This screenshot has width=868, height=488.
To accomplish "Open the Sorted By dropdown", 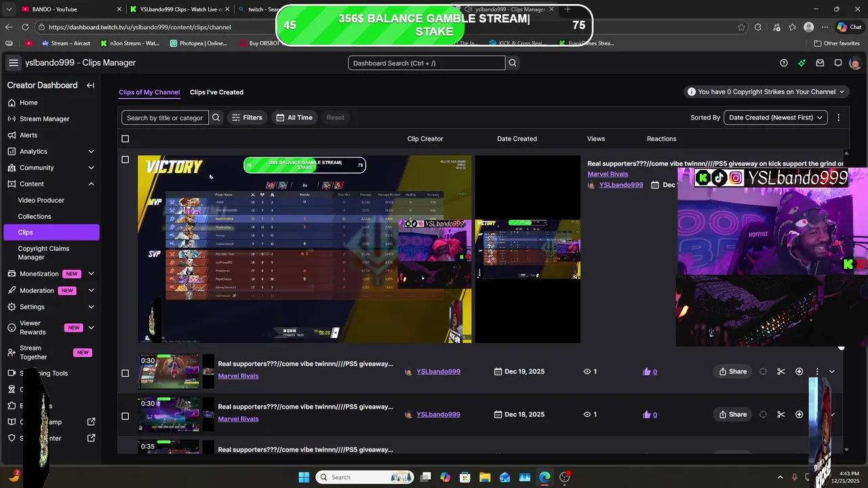I will click(776, 117).
